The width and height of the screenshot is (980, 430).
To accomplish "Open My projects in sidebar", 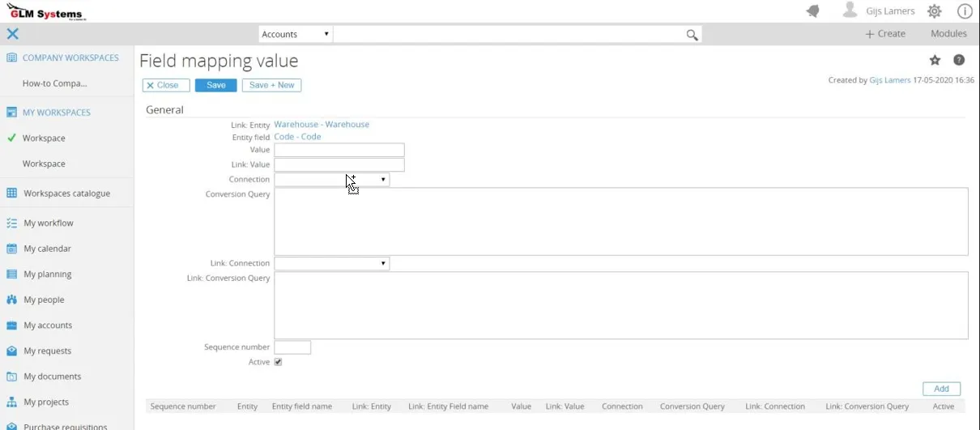I will pyautogui.click(x=46, y=402).
